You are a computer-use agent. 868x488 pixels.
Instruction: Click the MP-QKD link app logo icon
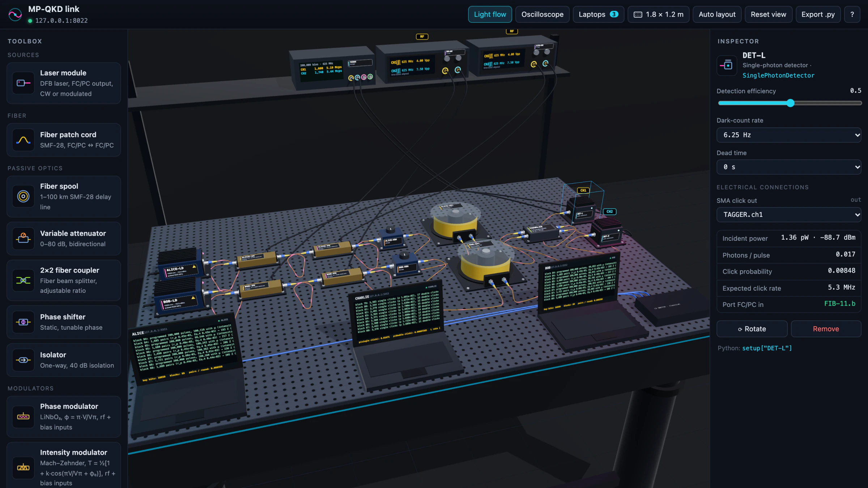(x=15, y=14)
